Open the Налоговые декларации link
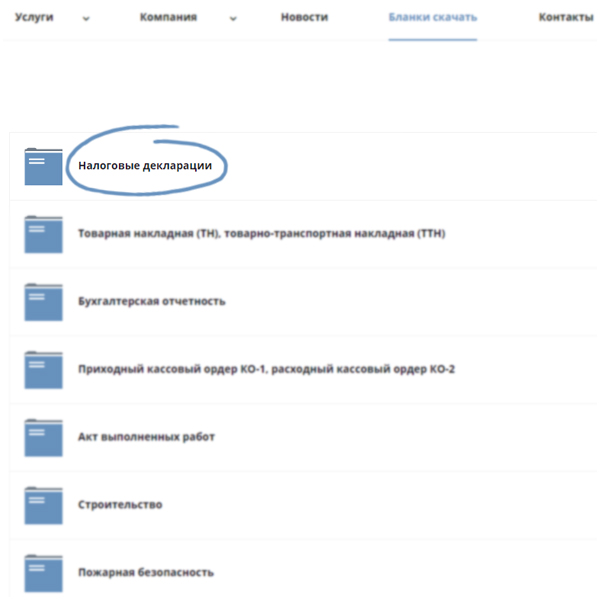Image resolution: width=600 pixels, height=600 pixels. coord(145,166)
